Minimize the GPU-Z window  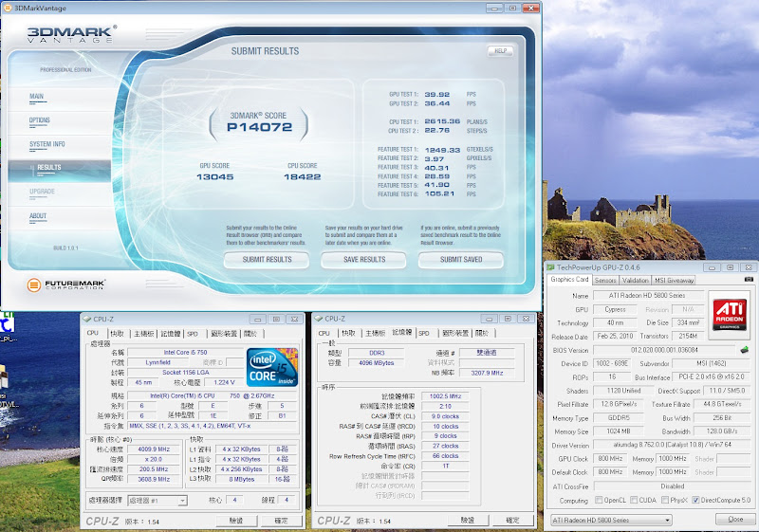(x=712, y=267)
